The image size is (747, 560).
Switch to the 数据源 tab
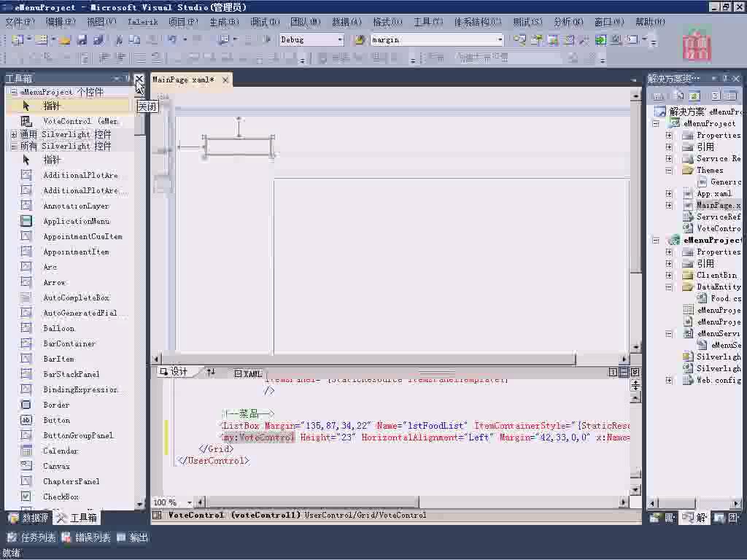pyautogui.click(x=28, y=518)
